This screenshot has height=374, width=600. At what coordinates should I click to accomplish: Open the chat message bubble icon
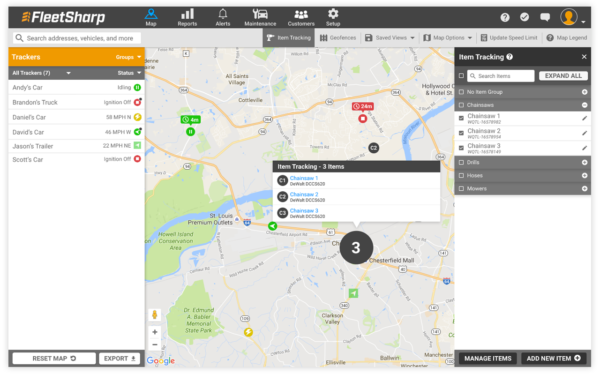pyautogui.click(x=545, y=17)
